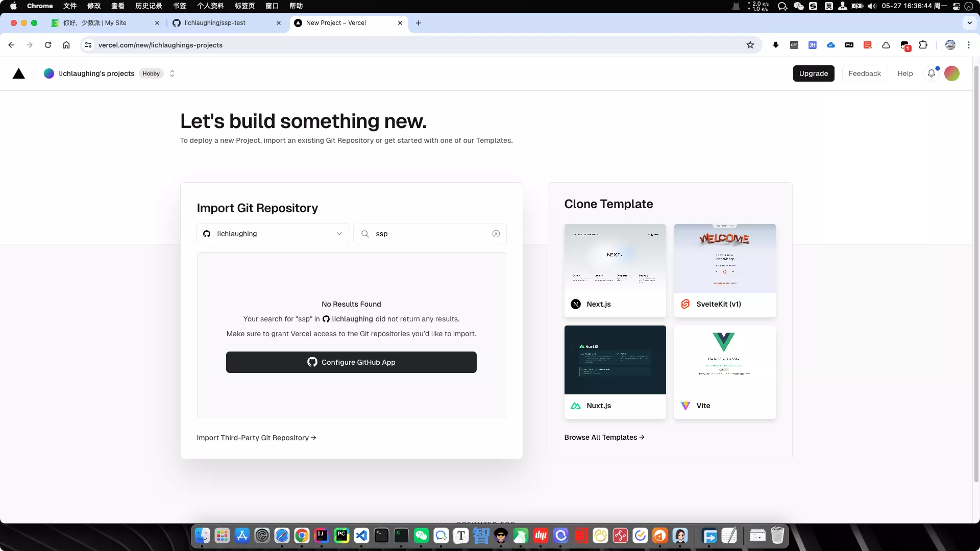Bookmark this page with star icon

click(750, 45)
